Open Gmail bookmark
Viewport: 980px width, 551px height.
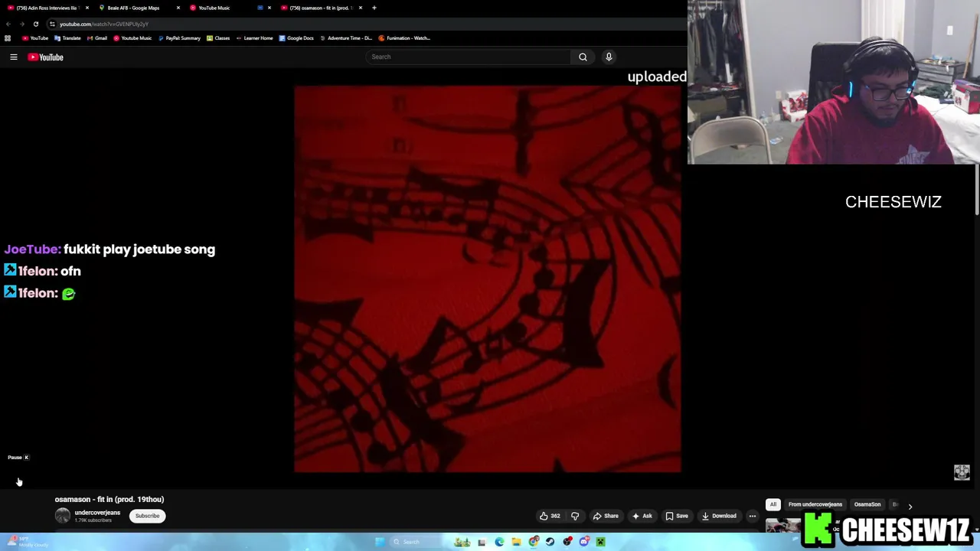[x=97, y=38]
